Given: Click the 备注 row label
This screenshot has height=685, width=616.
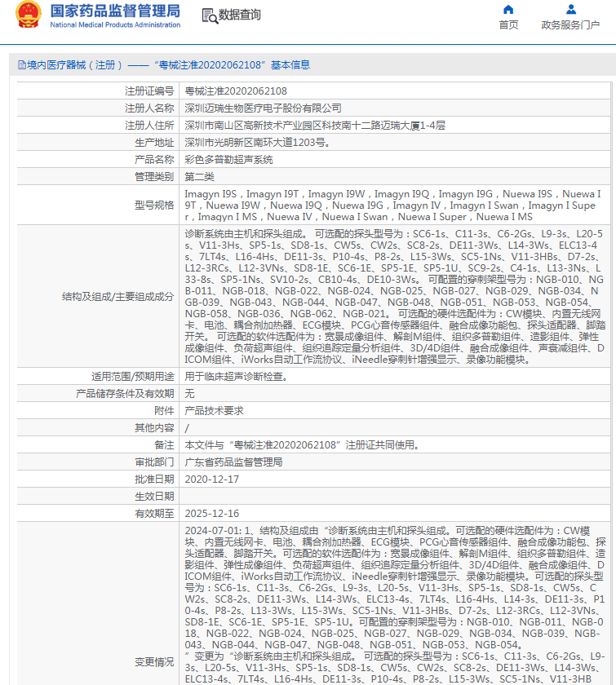Looking at the screenshot, I should pyautogui.click(x=164, y=444).
